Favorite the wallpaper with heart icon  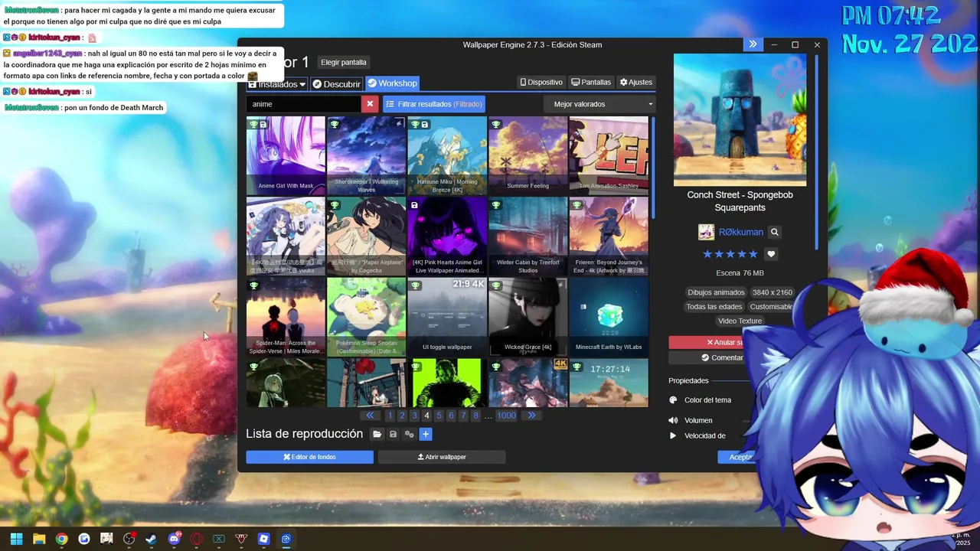tap(771, 254)
